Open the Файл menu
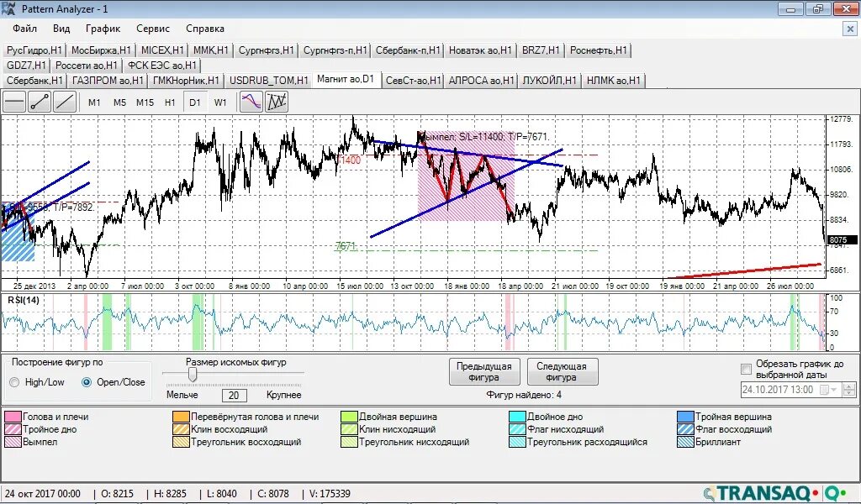 pos(24,29)
